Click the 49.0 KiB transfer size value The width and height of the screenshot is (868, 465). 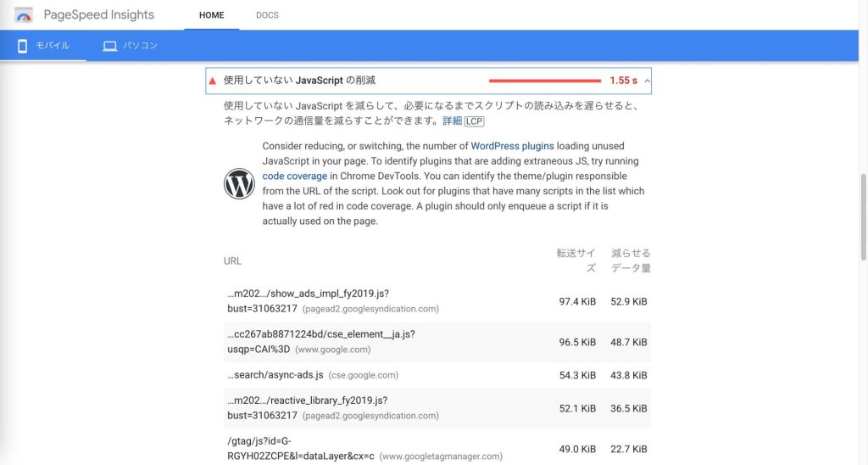577,449
